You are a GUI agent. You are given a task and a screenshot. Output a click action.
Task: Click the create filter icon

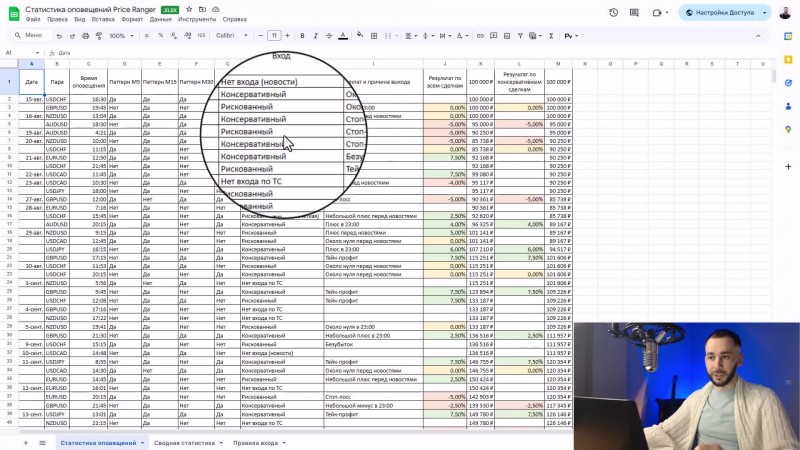pyautogui.click(x=520, y=36)
